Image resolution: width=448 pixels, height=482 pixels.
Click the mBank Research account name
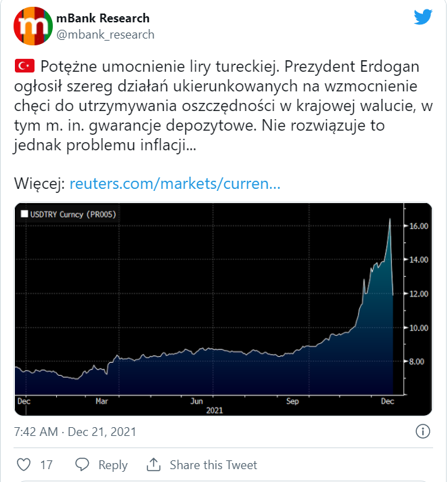click(104, 18)
